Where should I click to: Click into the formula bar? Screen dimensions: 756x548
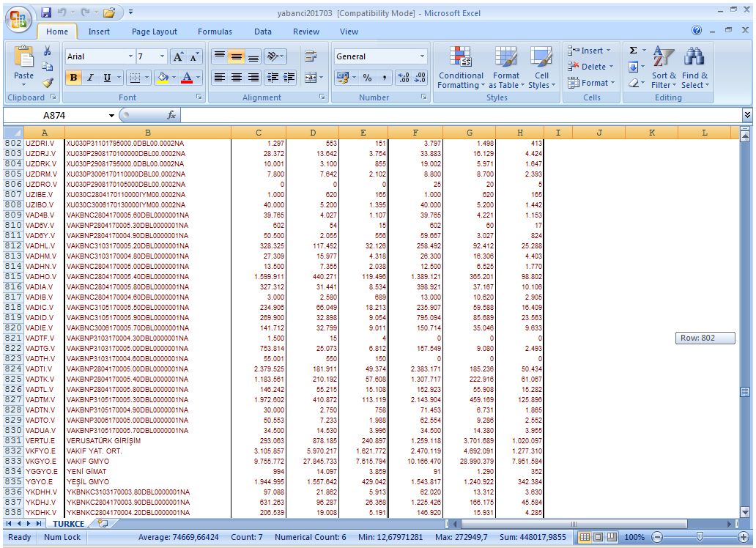[x=461, y=115]
